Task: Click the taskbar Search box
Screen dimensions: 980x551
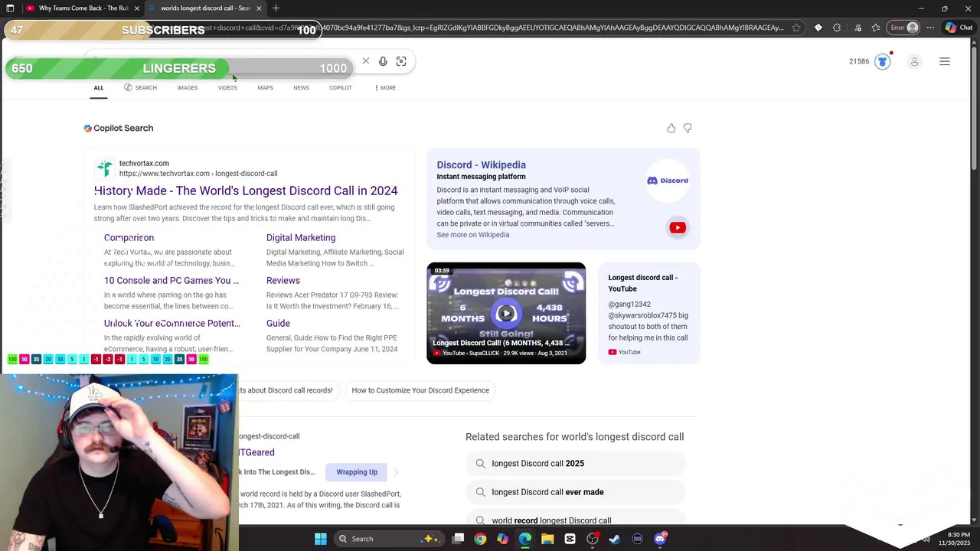Action: pos(389,539)
